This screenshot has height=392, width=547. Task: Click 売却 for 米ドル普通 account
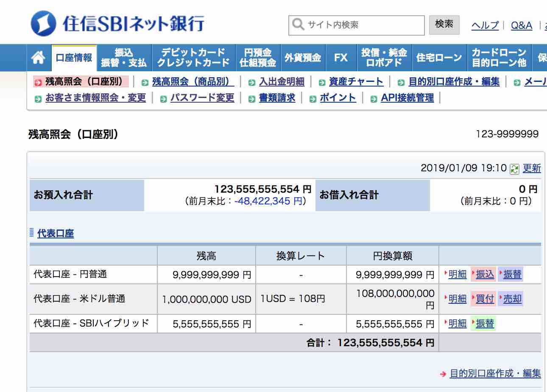(512, 299)
